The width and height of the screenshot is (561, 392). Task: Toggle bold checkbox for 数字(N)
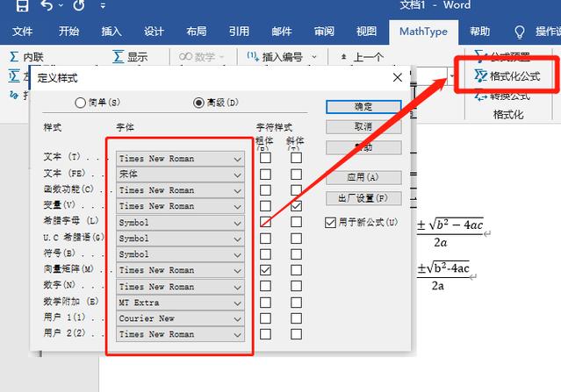[x=265, y=286]
